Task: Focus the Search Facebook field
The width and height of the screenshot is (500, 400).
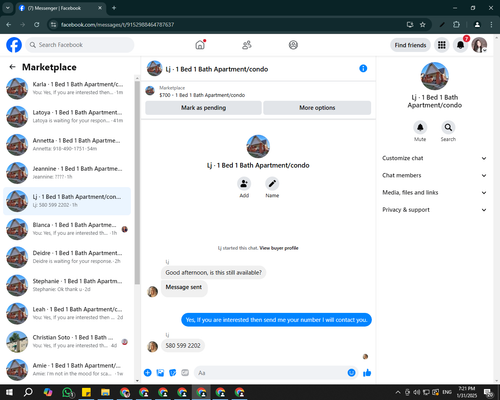Action: [80, 45]
